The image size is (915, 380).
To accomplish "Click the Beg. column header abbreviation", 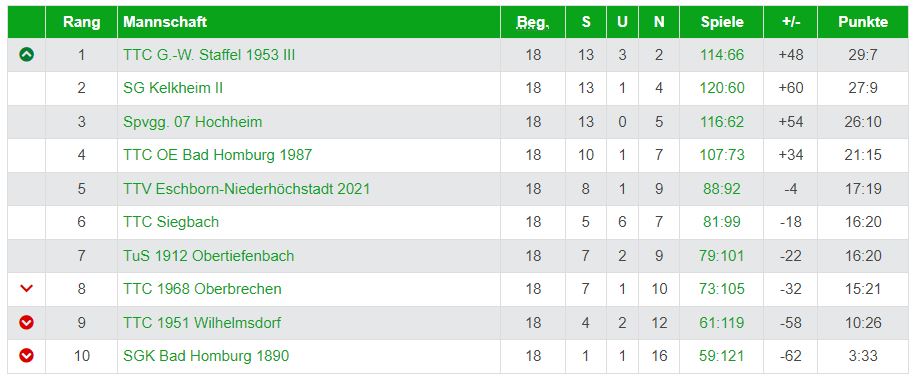I will 533,22.
